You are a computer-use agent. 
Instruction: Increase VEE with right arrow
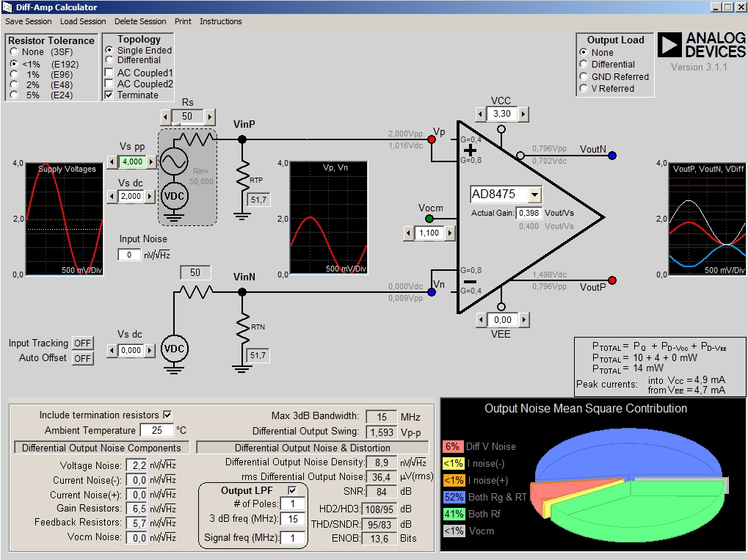coord(524,319)
